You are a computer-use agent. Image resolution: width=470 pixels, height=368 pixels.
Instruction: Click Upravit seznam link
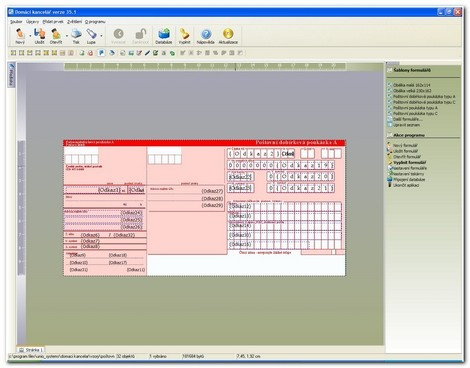406,125
